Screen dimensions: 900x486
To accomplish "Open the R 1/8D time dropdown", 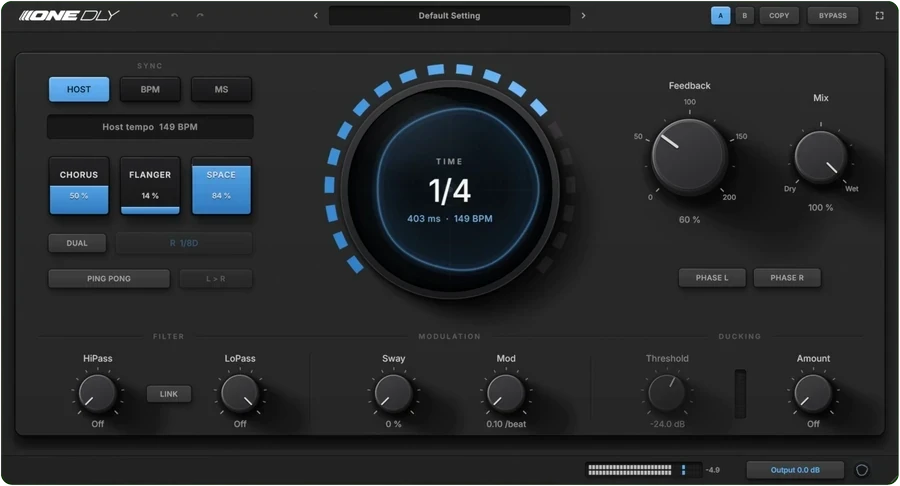I will (x=184, y=243).
